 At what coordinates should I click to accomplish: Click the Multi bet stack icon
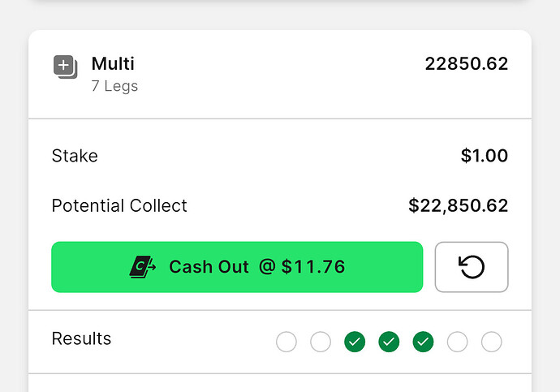[66, 67]
